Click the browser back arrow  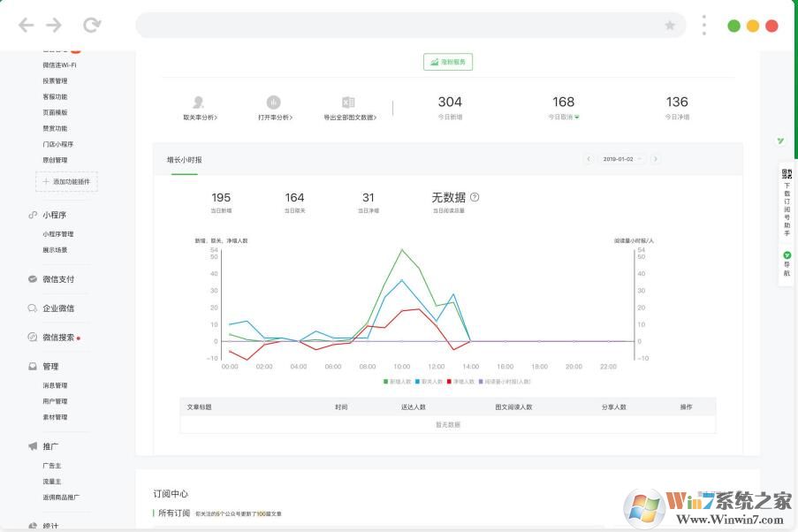click(x=26, y=25)
